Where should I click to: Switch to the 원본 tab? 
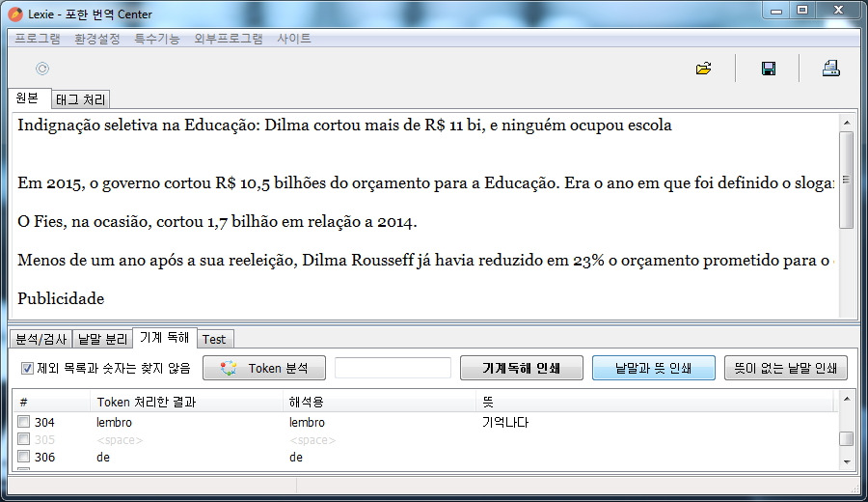coord(28,98)
